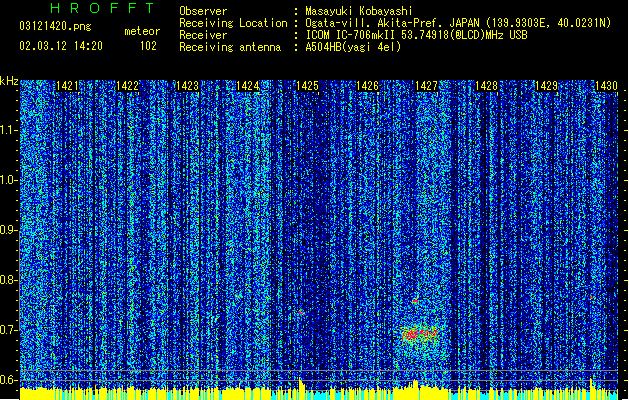
Task: Click the 1428 time marker
Action: coord(487,86)
